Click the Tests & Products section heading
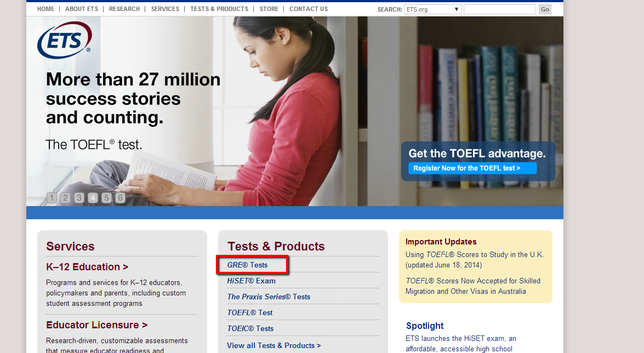The width and height of the screenshot is (644, 353). 276,246
